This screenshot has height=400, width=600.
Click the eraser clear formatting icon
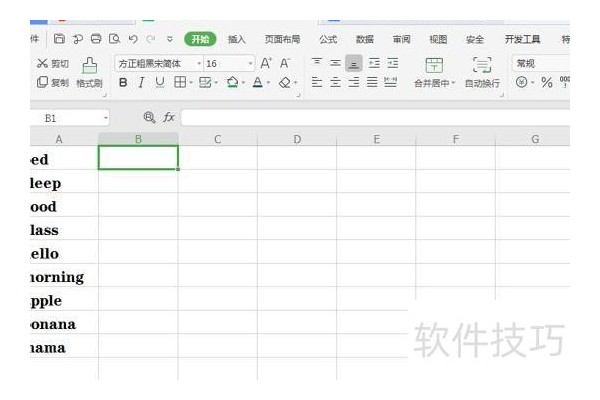[285, 82]
